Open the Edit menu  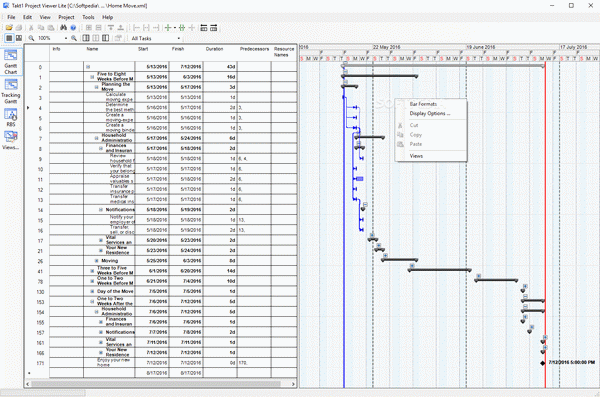(28, 17)
